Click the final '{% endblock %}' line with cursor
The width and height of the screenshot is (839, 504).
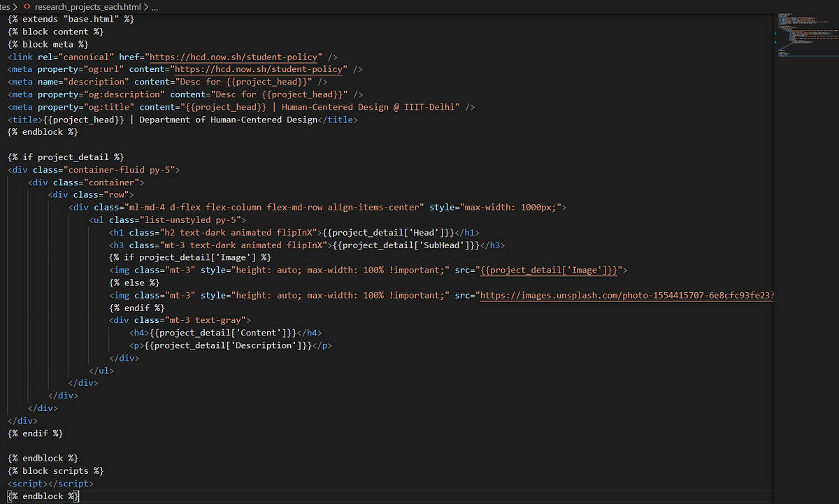43,496
